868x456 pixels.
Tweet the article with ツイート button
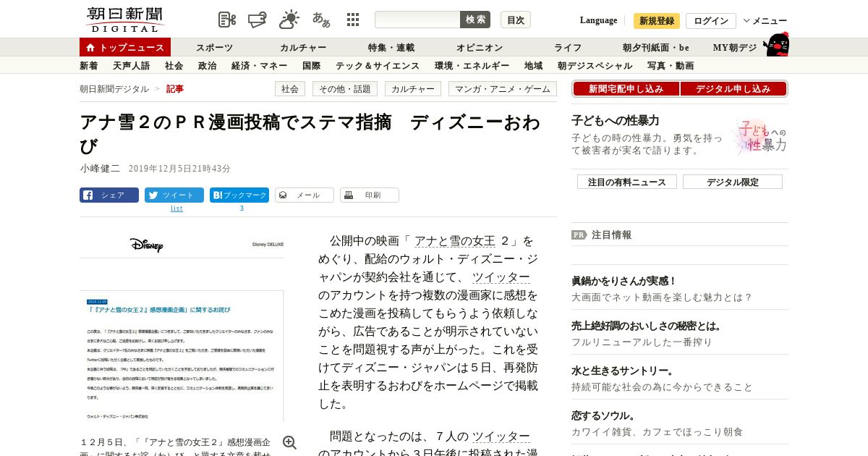point(174,195)
